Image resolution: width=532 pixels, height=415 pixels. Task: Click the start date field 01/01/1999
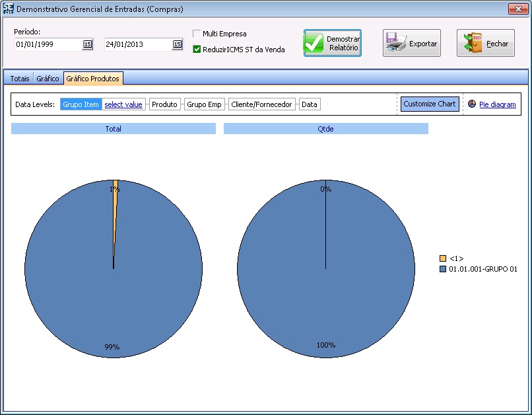46,44
